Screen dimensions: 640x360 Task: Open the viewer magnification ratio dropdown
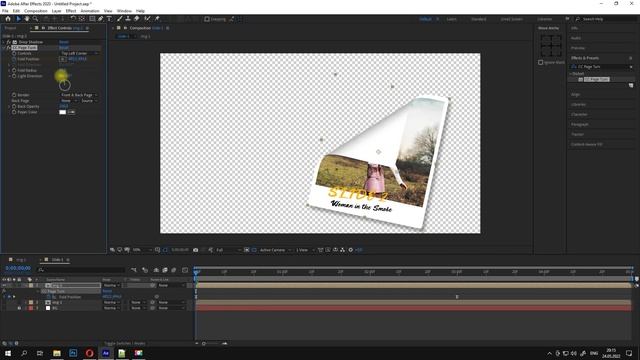point(142,250)
